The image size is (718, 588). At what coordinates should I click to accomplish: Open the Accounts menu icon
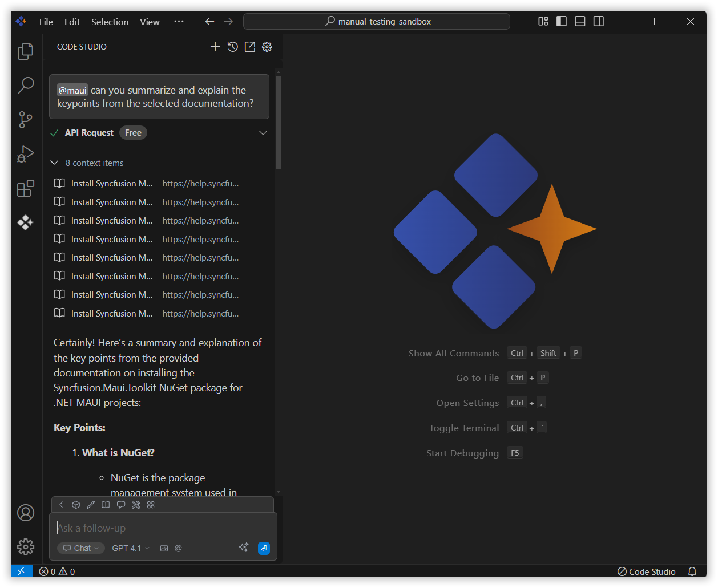(x=26, y=513)
